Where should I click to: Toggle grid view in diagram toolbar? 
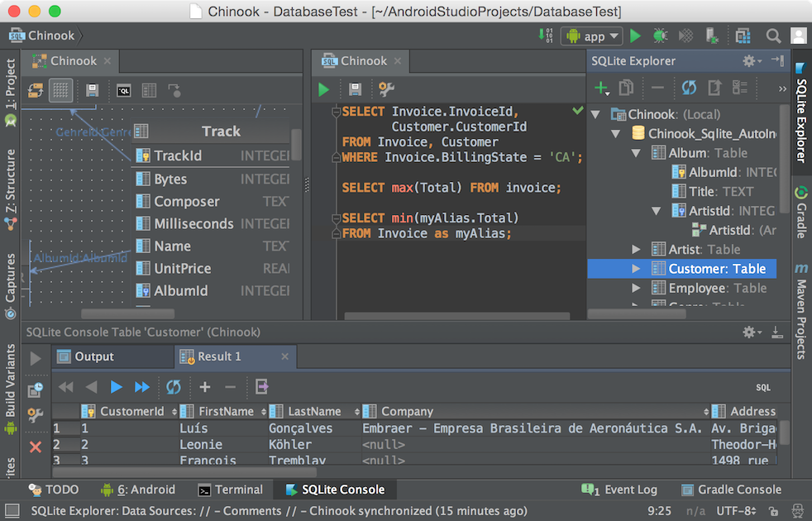[x=60, y=90]
